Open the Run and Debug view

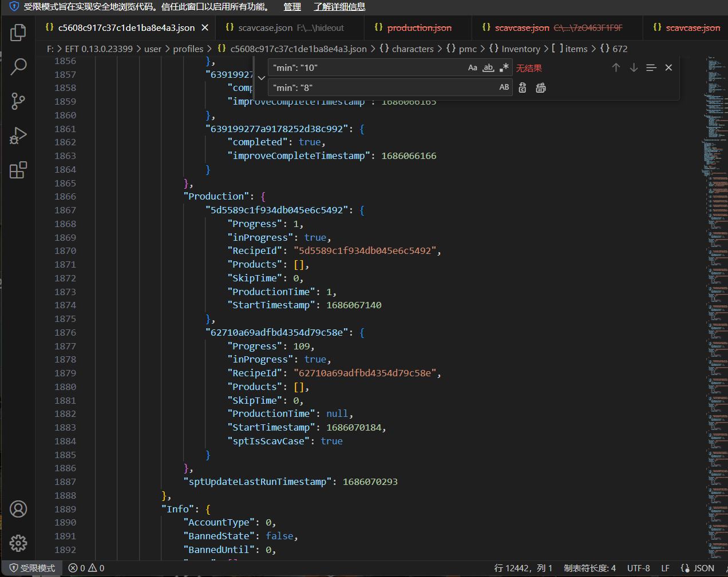pyautogui.click(x=18, y=136)
